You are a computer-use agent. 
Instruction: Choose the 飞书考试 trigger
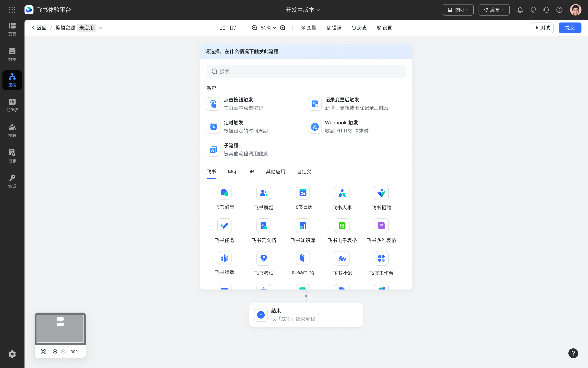pyautogui.click(x=264, y=263)
